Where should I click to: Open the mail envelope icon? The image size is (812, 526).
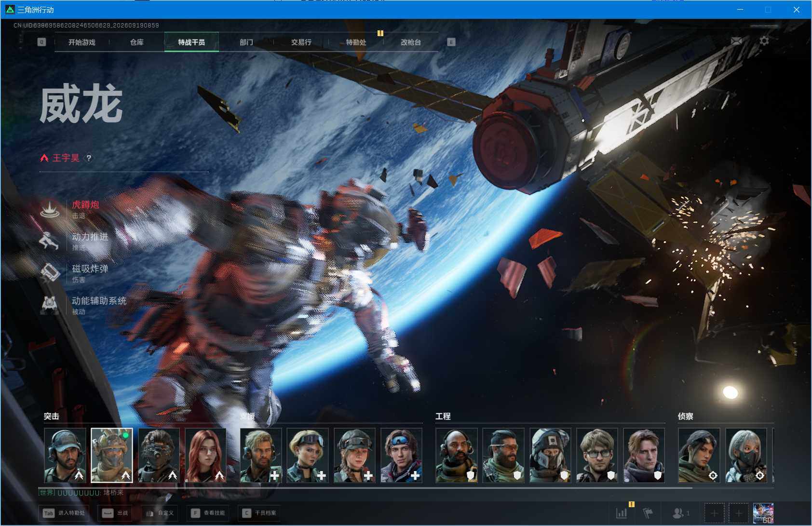(736, 41)
